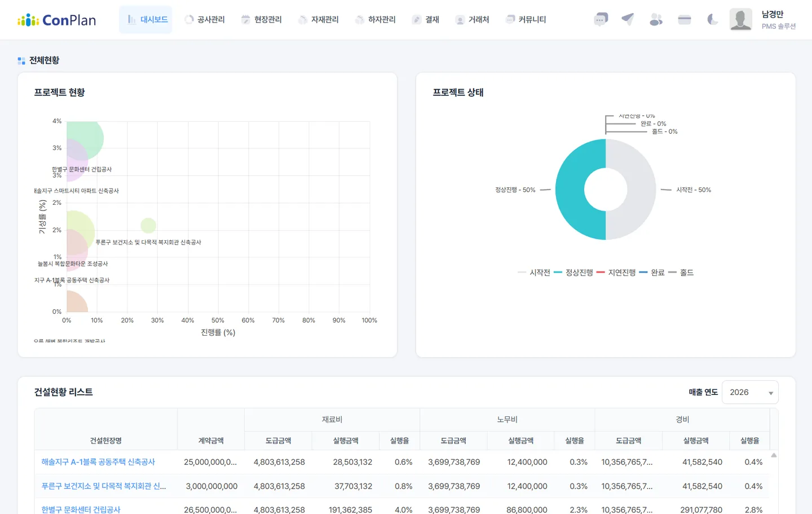Open 해솔지구 A-1블록 공동주택 신축공사 link

pos(98,462)
